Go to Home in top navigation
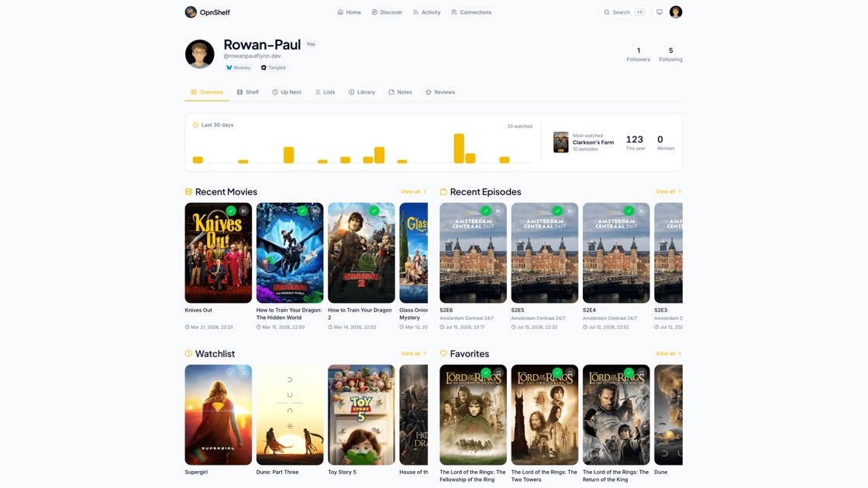This screenshot has width=868, height=488. [350, 12]
